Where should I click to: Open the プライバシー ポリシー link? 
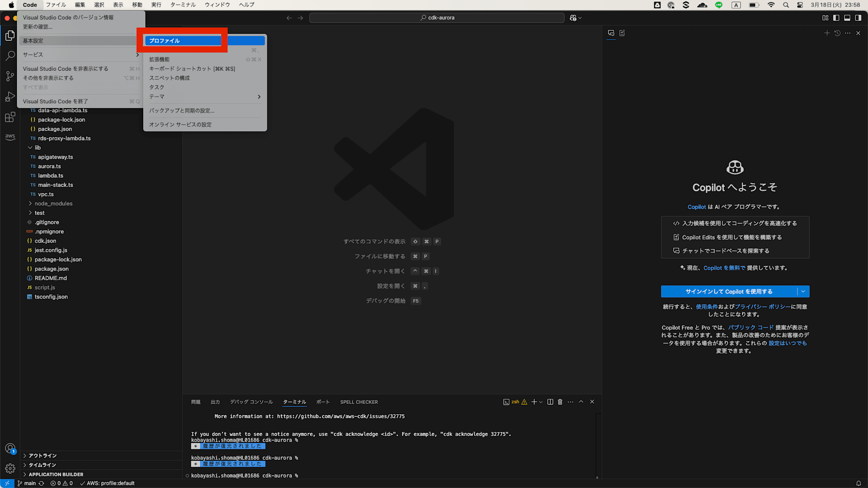(x=763, y=307)
